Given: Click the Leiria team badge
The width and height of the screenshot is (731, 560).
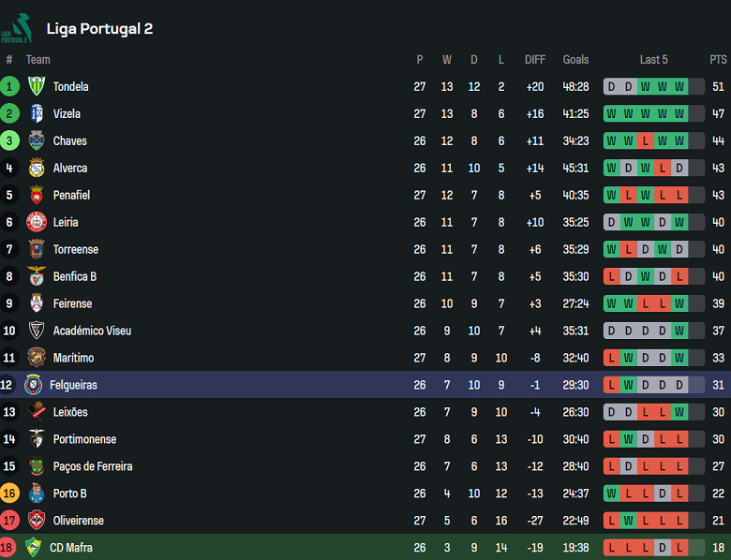Looking at the screenshot, I should (37, 222).
